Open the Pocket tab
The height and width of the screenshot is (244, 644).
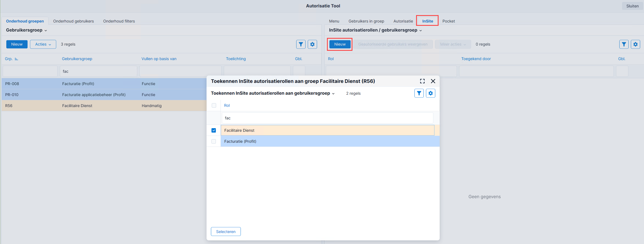click(x=448, y=21)
